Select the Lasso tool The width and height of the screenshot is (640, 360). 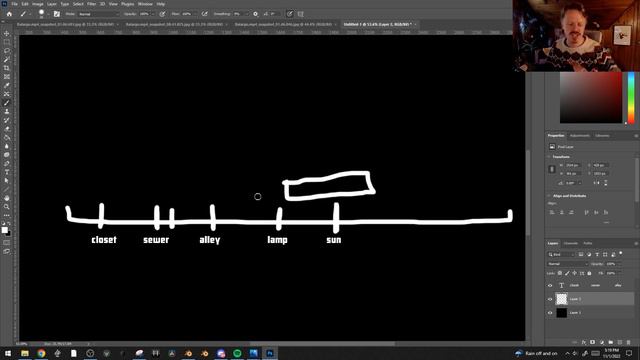point(7,51)
